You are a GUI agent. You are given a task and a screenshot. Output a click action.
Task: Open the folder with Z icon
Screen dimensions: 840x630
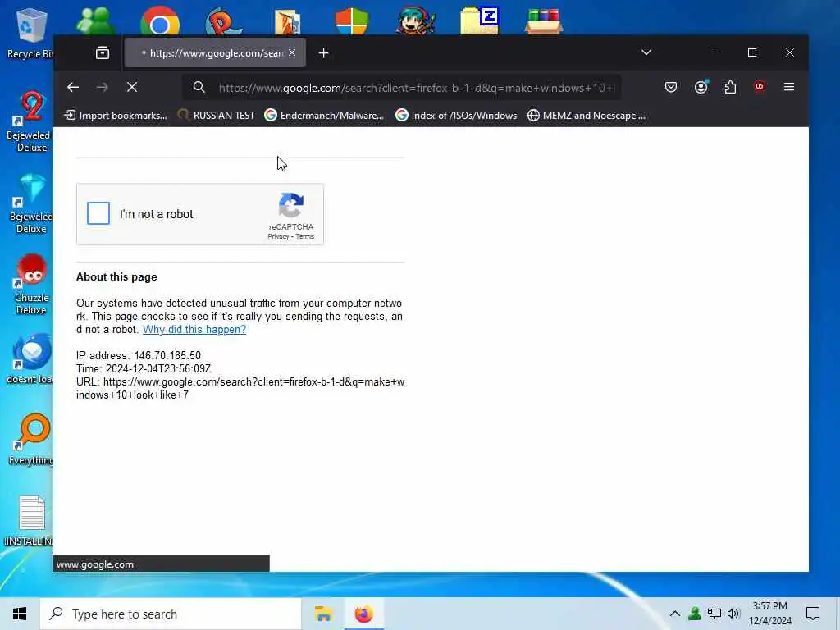coord(479,21)
